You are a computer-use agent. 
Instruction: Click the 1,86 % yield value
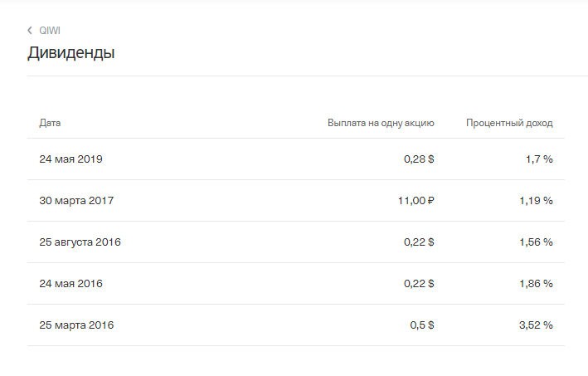536,283
